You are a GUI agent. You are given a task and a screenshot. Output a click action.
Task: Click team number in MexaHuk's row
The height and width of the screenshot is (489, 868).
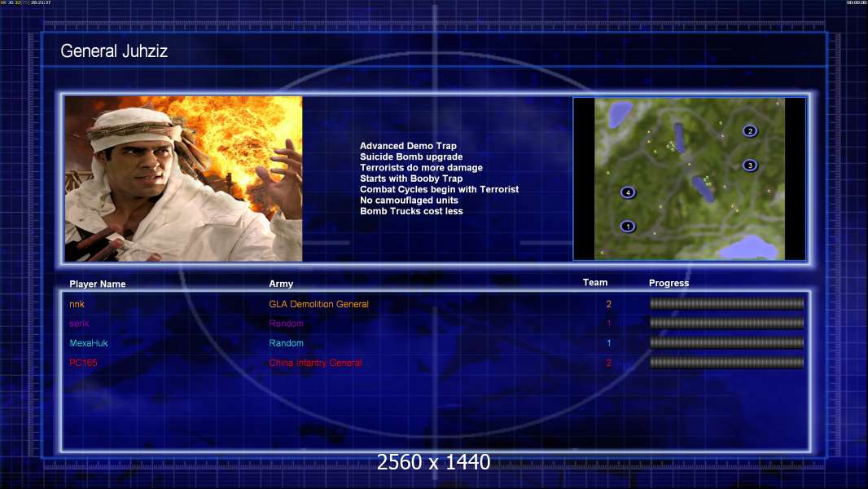(x=609, y=343)
